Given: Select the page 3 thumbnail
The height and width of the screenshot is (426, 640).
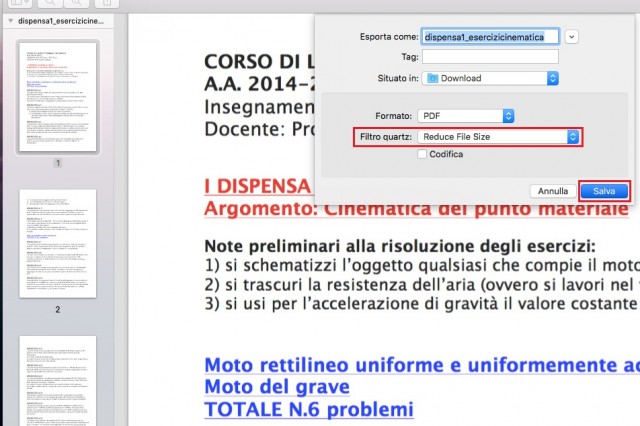Looking at the screenshot, I should (58, 381).
